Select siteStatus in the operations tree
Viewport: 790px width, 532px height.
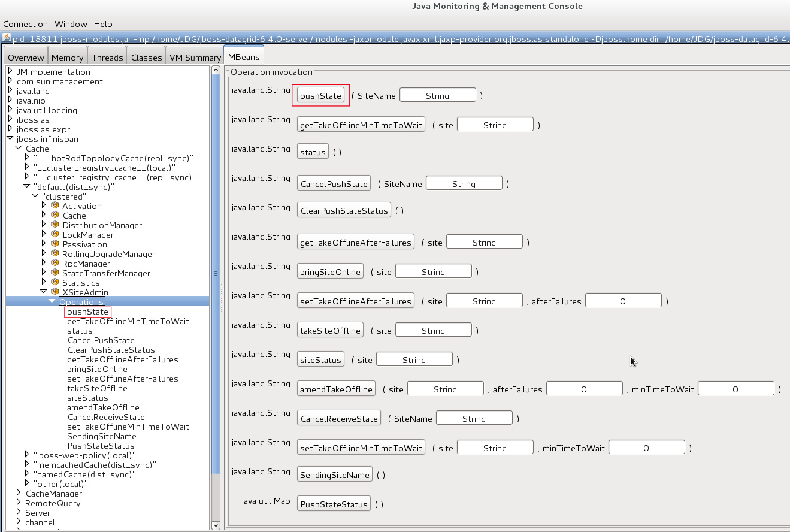[x=87, y=398]
